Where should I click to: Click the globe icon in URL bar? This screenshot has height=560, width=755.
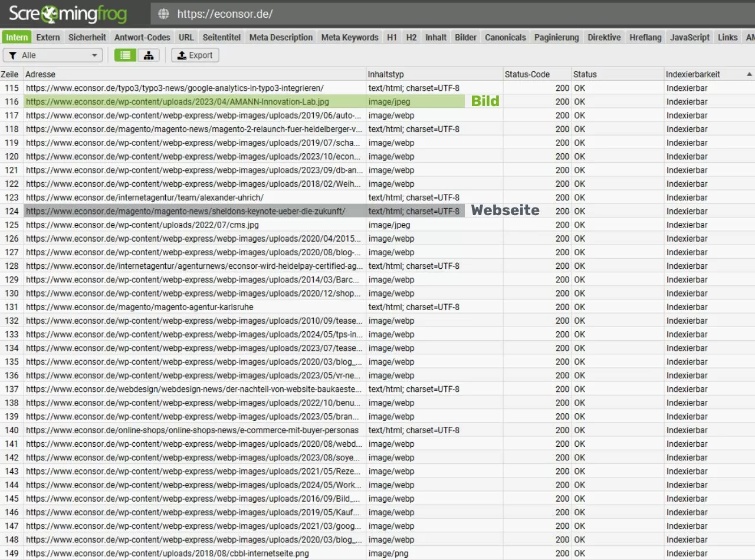click(164, 14)
